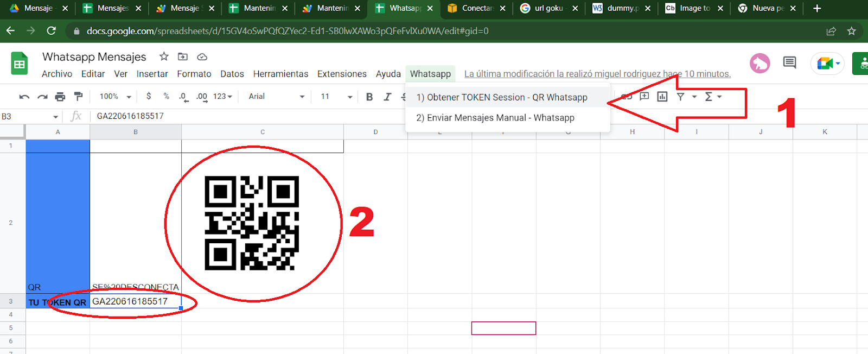Screen dimensions: 868x354
Task: Print the spreadsheet
Action: tap(60, 97)
